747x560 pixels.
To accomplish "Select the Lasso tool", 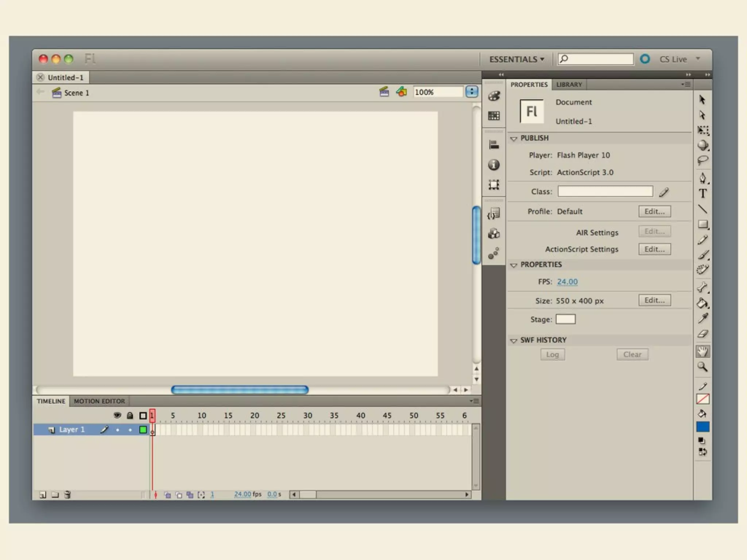I will [x=703, y=160].
